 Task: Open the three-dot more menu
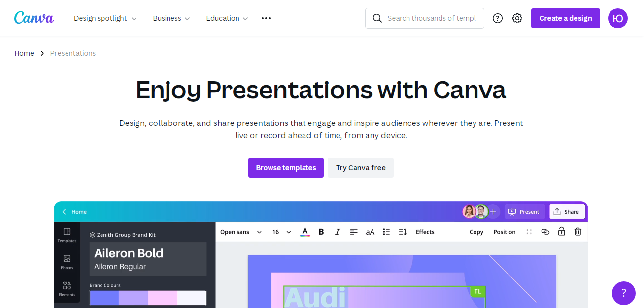tap(266, 18)
